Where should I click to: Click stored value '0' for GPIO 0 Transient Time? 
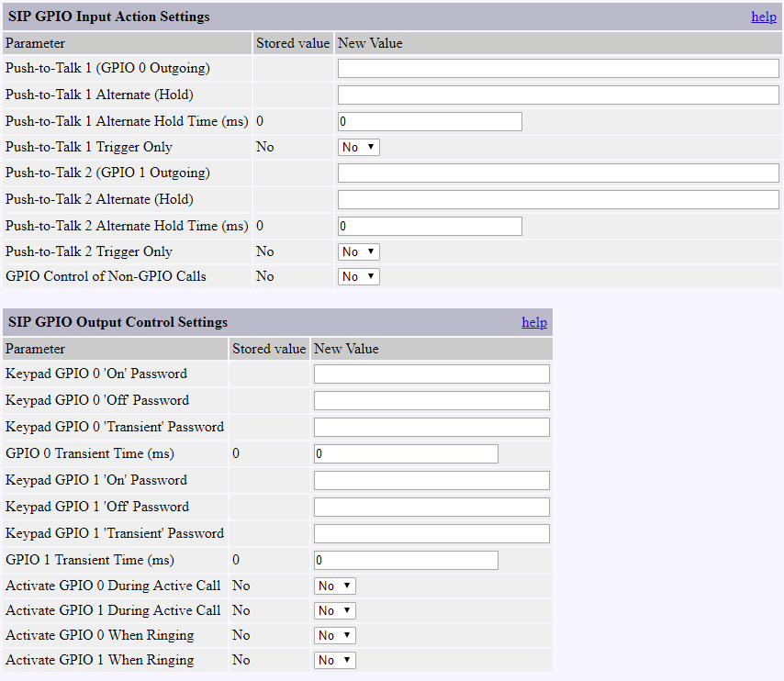(x=236, y=453)
